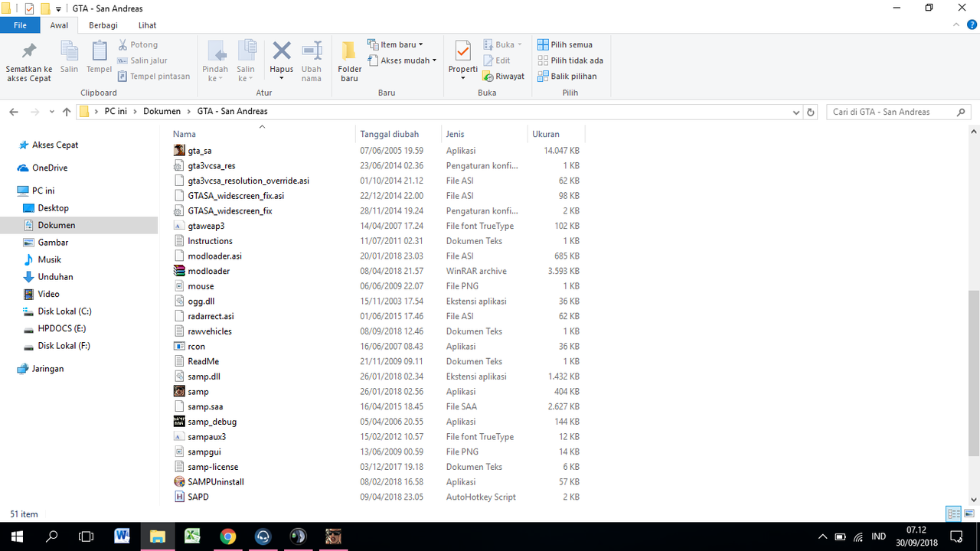Viewport: 980px width, 551px height.
Task: Open Google Chrome from taskbar
Action: coord(227,536)
